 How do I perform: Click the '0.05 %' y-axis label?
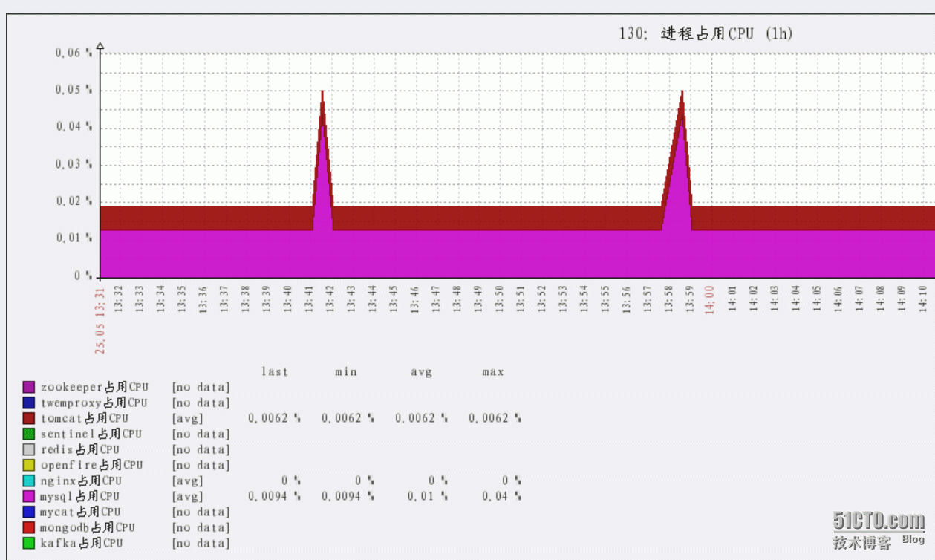[74, 89]
